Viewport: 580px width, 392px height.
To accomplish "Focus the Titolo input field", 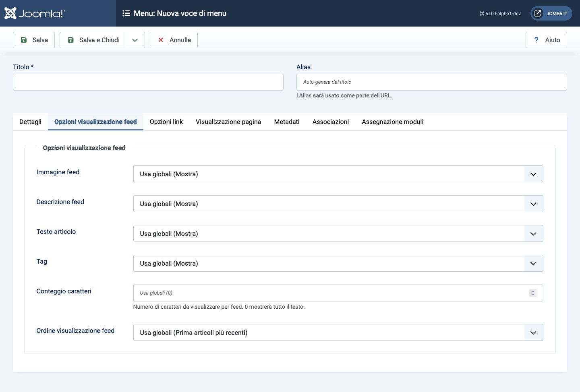I will tap(148, 82).
